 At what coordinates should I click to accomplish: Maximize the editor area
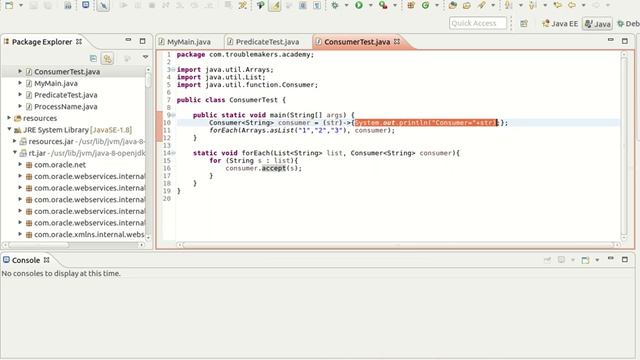pyautogui.click(x=625, y=41)
